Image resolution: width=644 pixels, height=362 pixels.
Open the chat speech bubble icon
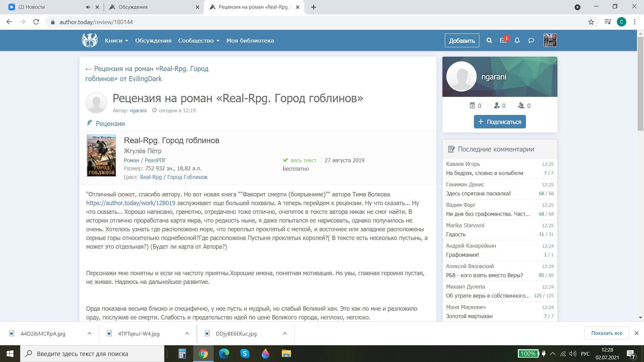[x=531, y=41]
